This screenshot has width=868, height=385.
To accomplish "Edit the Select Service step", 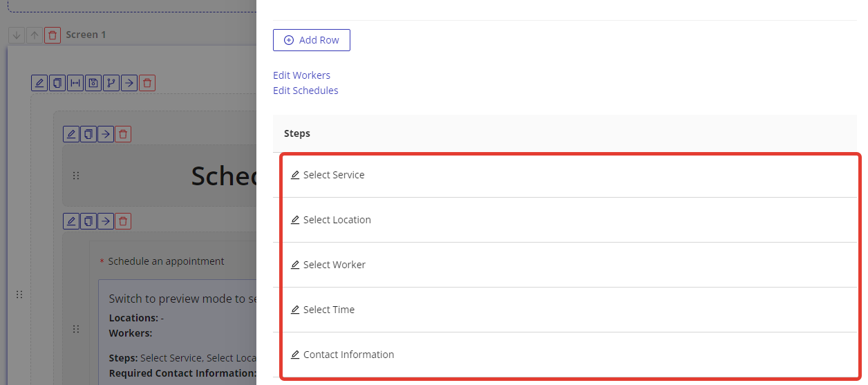I will [x=295, y=175].
